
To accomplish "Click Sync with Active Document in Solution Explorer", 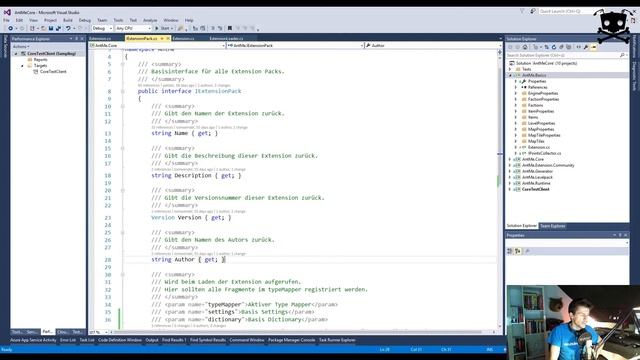I will (547, 47).
